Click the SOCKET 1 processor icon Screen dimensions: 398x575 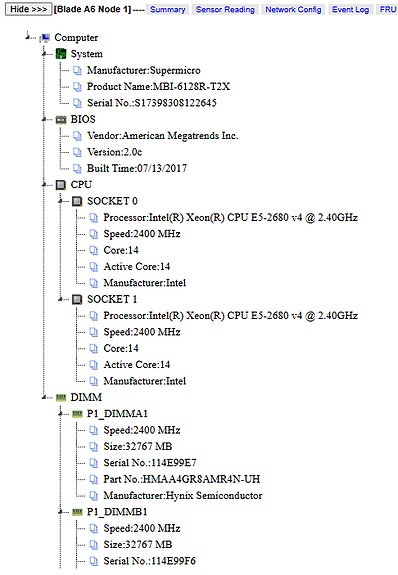click(77, 300)
